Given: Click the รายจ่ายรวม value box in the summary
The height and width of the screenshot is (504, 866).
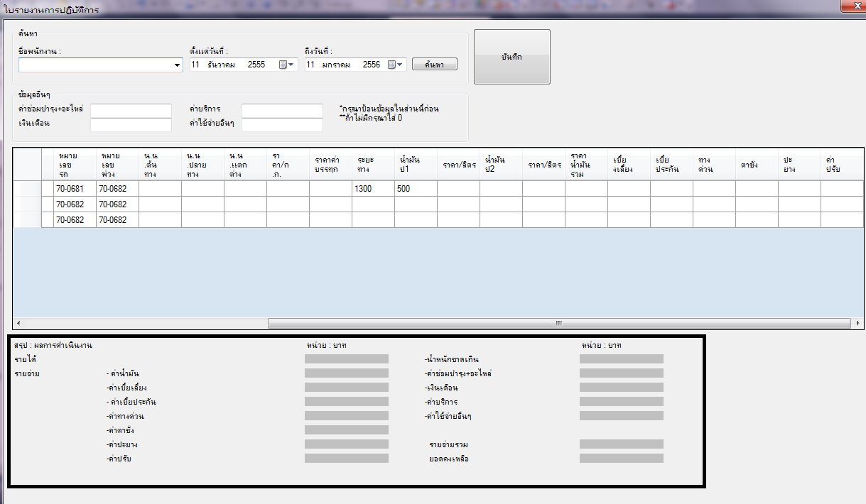Looking at the screenshot, I should (x=622, y=444).
